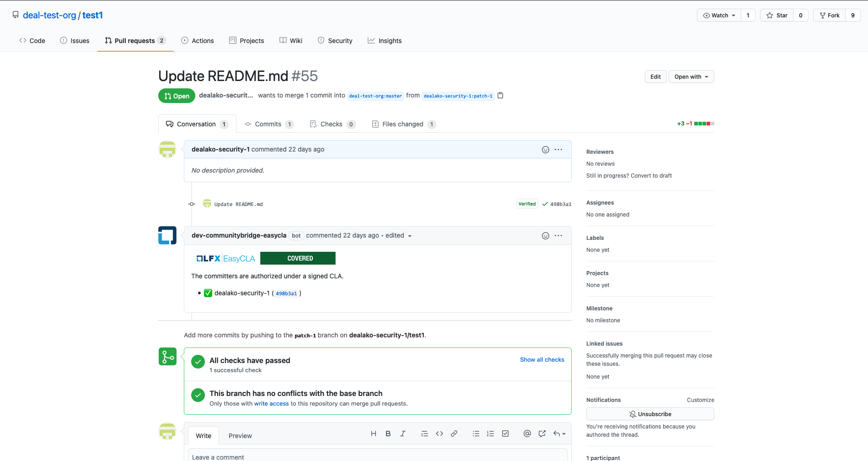Expand the edited history dropdown

(399, 236)
